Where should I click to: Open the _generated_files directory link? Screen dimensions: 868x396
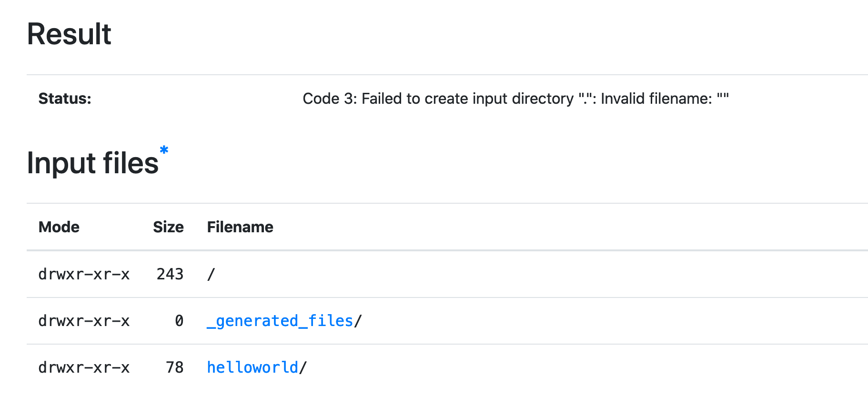280,321
